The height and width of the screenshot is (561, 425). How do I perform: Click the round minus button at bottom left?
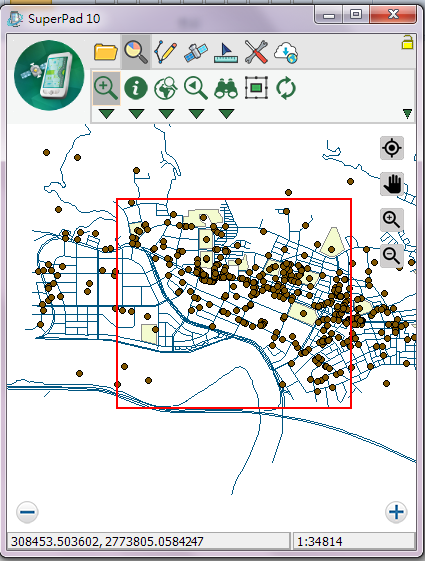27,512
